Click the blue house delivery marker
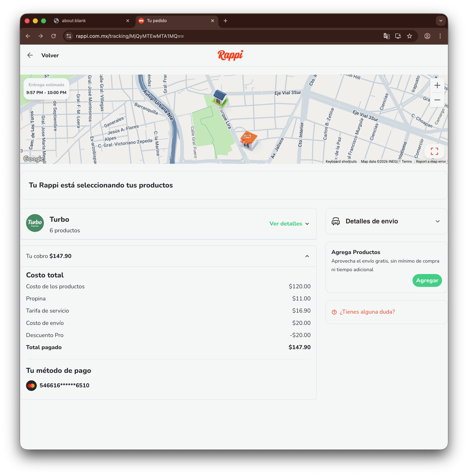468x476 pixels. pos(220,98)
